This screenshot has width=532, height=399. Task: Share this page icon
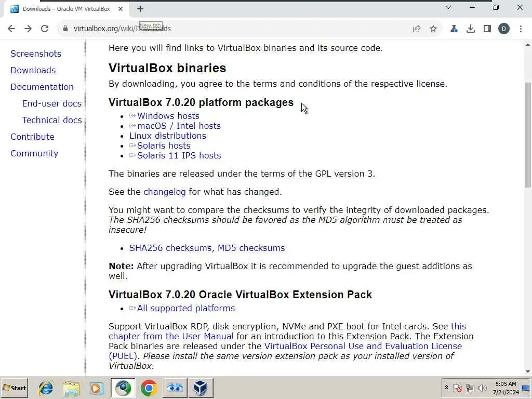[x=417, y=29]
